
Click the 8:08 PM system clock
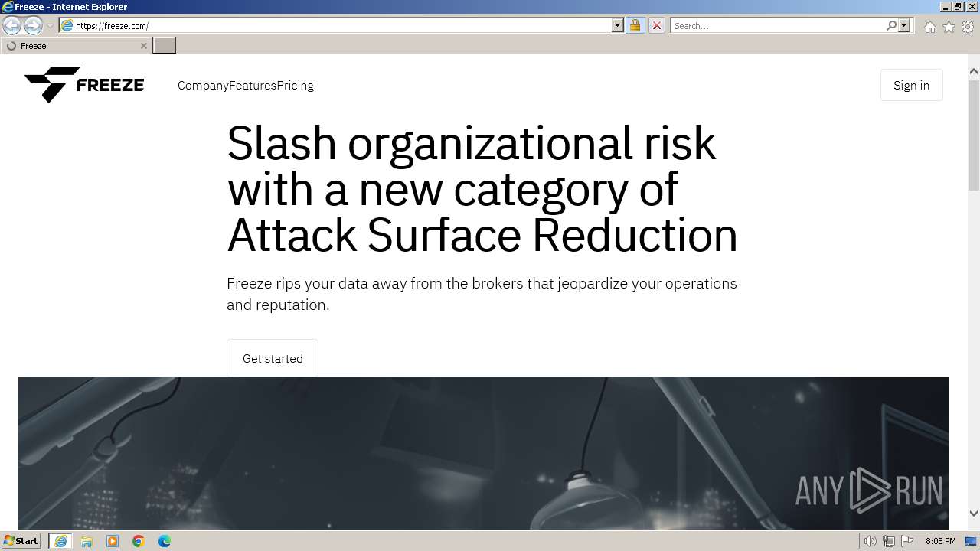click(940, 541)
